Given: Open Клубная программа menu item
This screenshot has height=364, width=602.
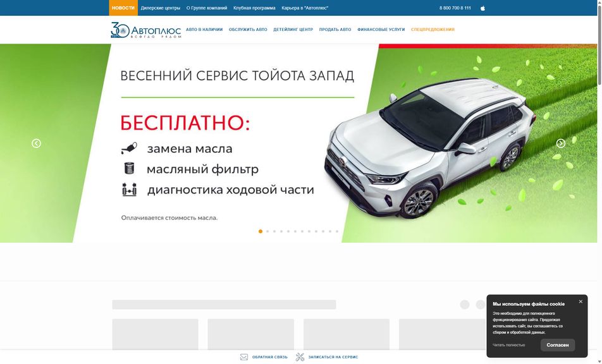Looking at the screenshot, I should point(254,8).
